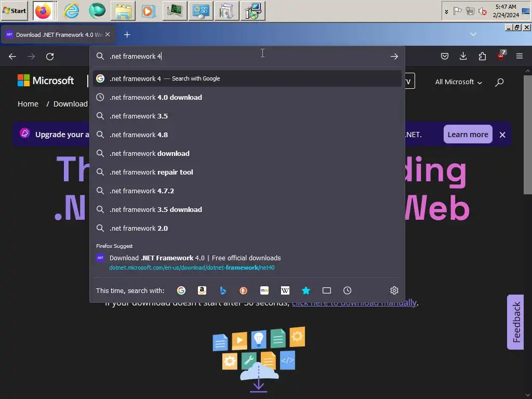Image resolution: width=532 pixels, height=399 pixels.
Task: Search this time with eBay icon
Action: (264, 290)
